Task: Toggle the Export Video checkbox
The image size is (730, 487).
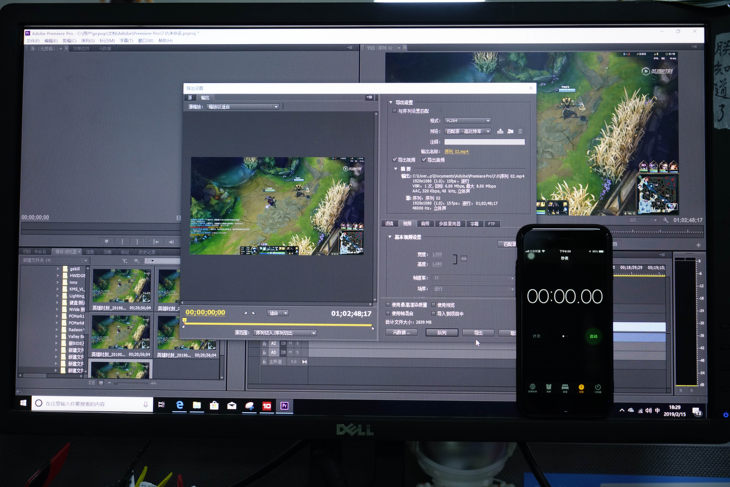Action: click(394, 159)
